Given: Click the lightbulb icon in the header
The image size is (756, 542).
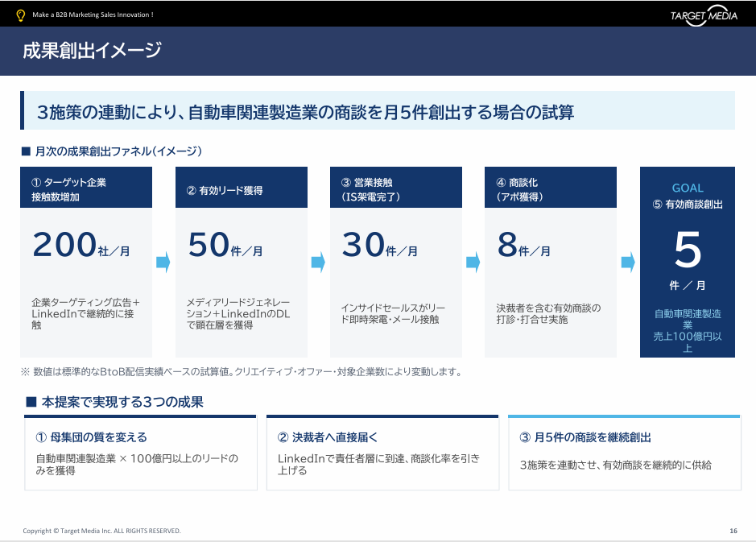Looking at the screenshot, I should point(20,15).
